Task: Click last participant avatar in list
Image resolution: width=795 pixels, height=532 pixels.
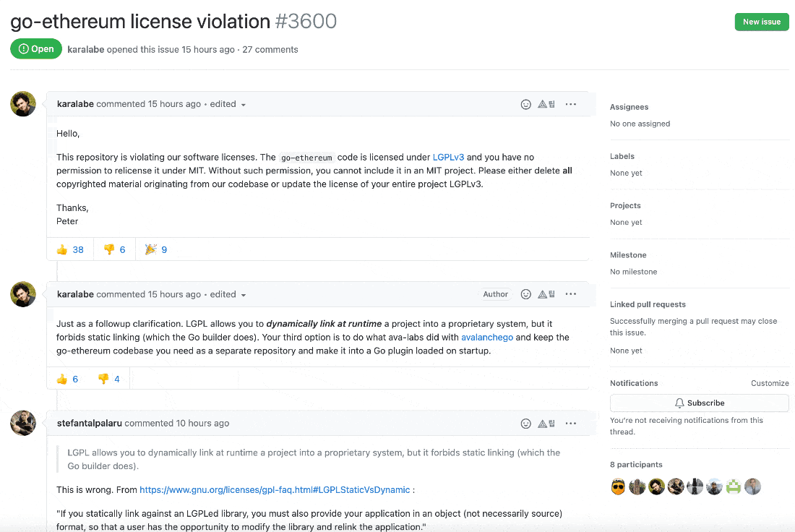Action: [x=753, y=487]
